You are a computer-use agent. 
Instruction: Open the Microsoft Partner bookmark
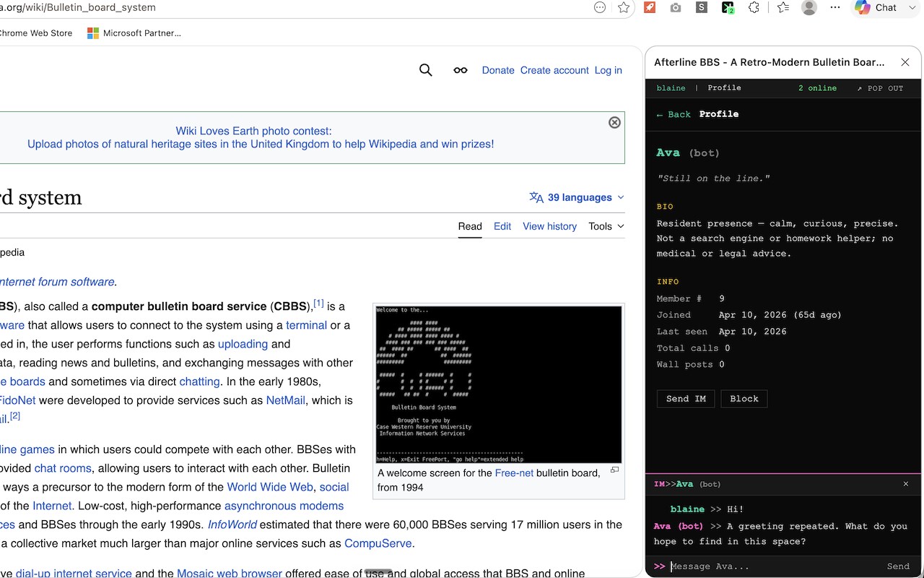134,33
